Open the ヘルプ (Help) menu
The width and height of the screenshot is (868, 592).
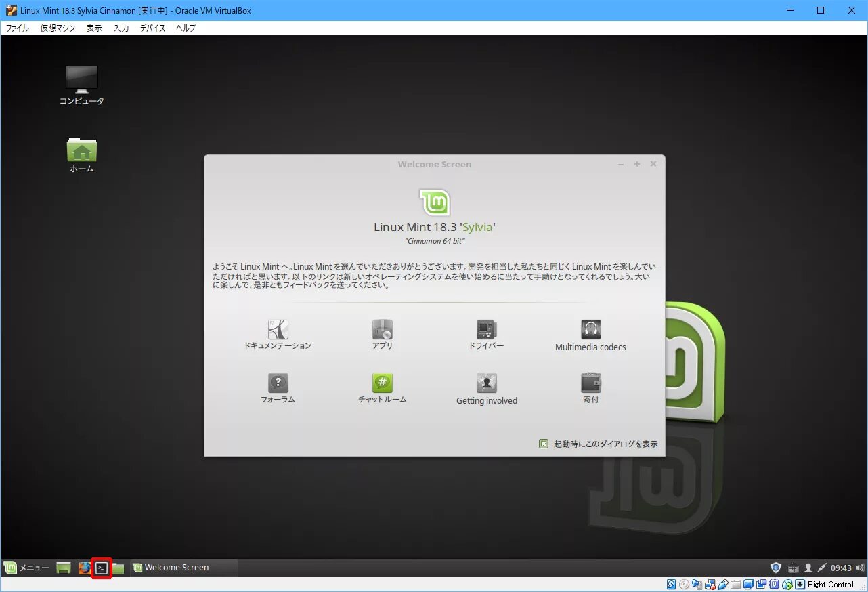coord(186,28)
